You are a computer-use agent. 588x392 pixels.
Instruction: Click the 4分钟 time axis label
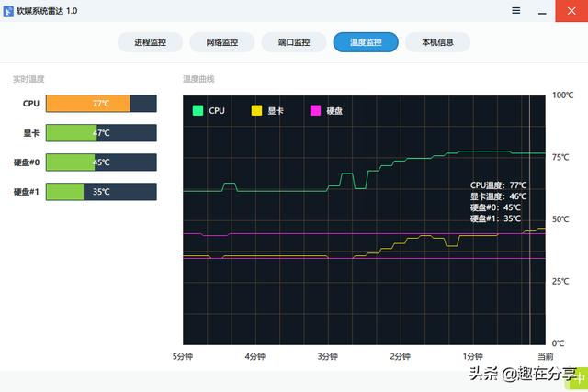click(255, 356)
